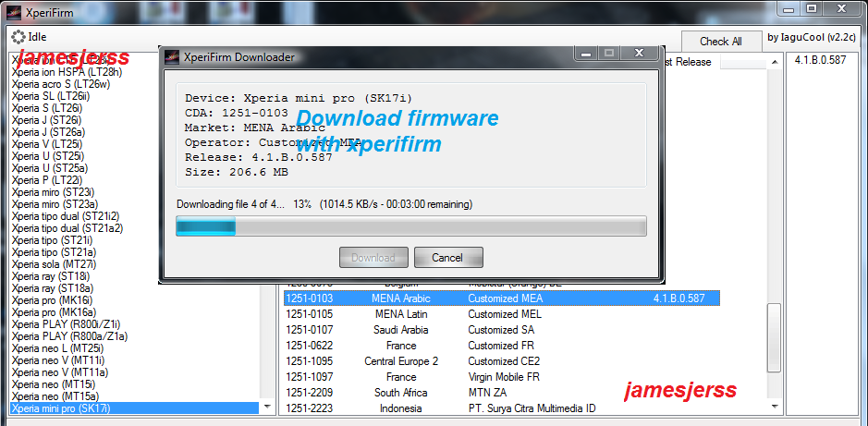Select the 1251-0103 MENA Arabic row
Viewport: 868px width, 426px height.
point(502,298)
